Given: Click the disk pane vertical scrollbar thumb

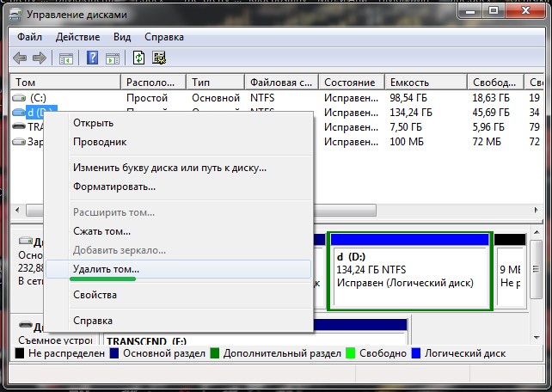Looking at the screenshot, I should tap(537, 270).
